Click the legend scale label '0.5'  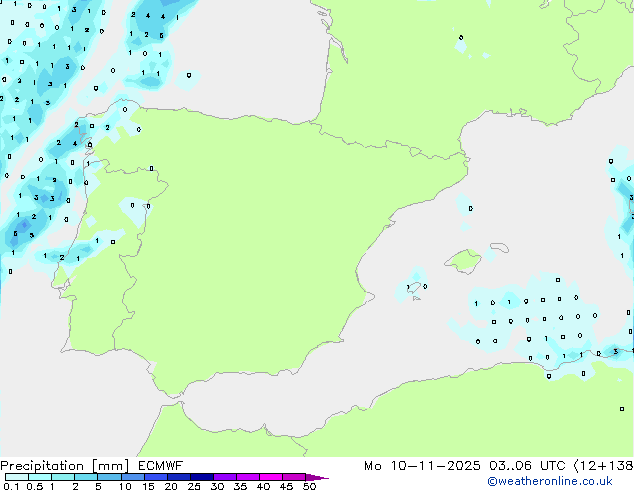pos(34,486)
